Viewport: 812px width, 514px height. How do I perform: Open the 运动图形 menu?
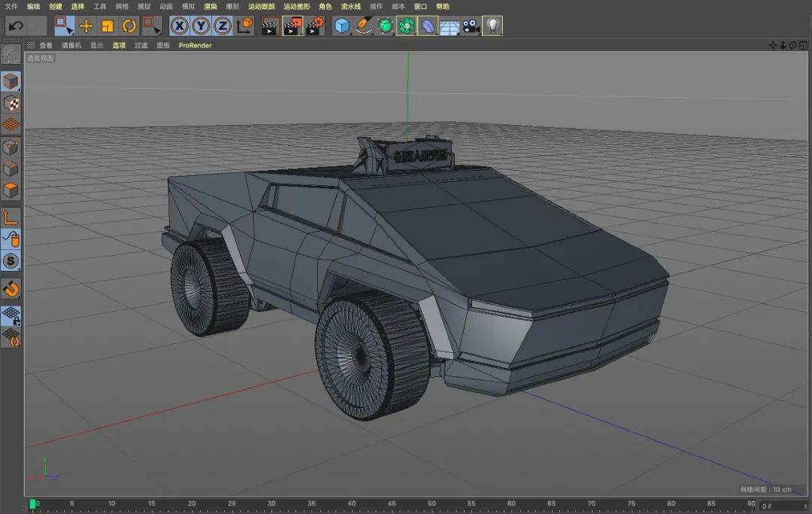pos(297,6)
